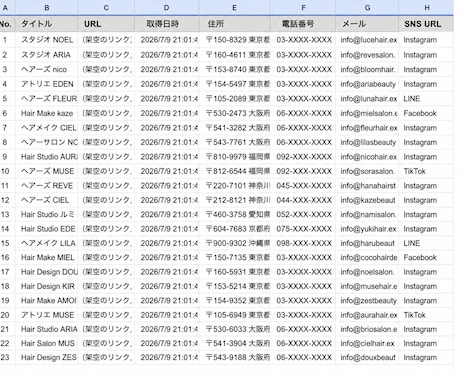Screen dimensions: 460x380
Task: Click address cell 〒900-9302
Action: (234, 243)
